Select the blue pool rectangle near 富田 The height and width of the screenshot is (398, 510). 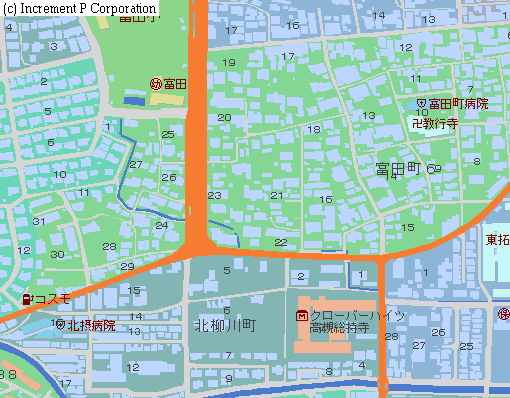(x=134, y=101)
